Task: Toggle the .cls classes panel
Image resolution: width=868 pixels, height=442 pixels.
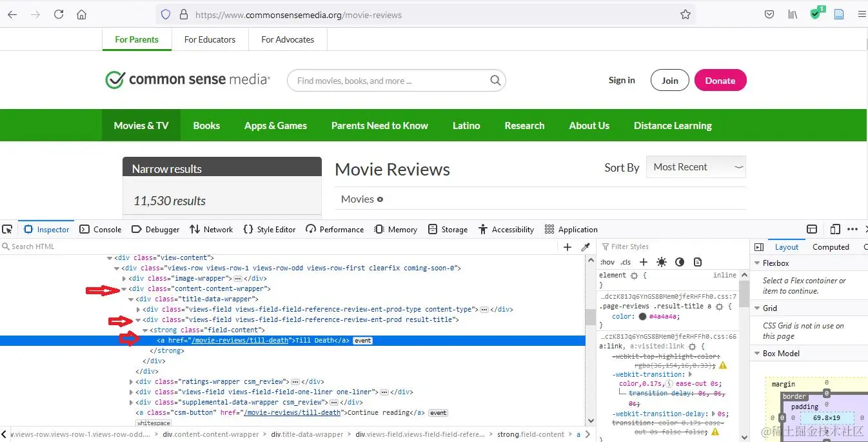Action: [x=626, y=262]
